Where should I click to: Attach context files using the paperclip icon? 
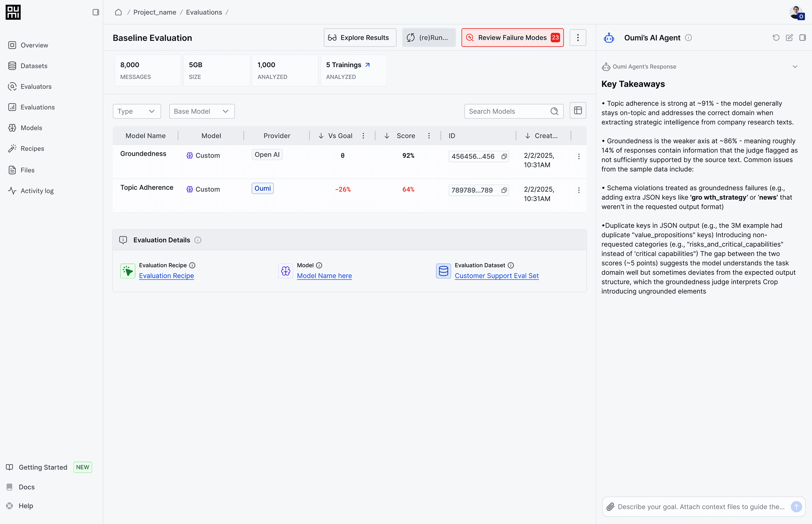[610, 506]
